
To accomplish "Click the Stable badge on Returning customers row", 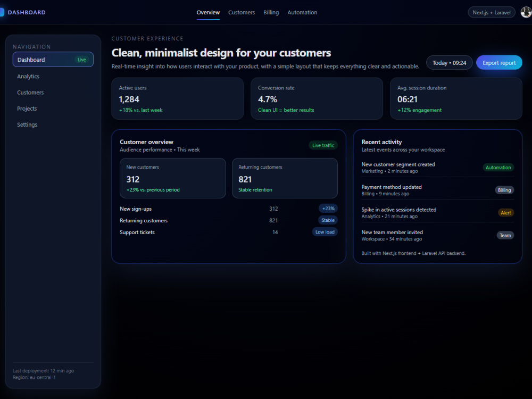I will (x=328, y=220).
